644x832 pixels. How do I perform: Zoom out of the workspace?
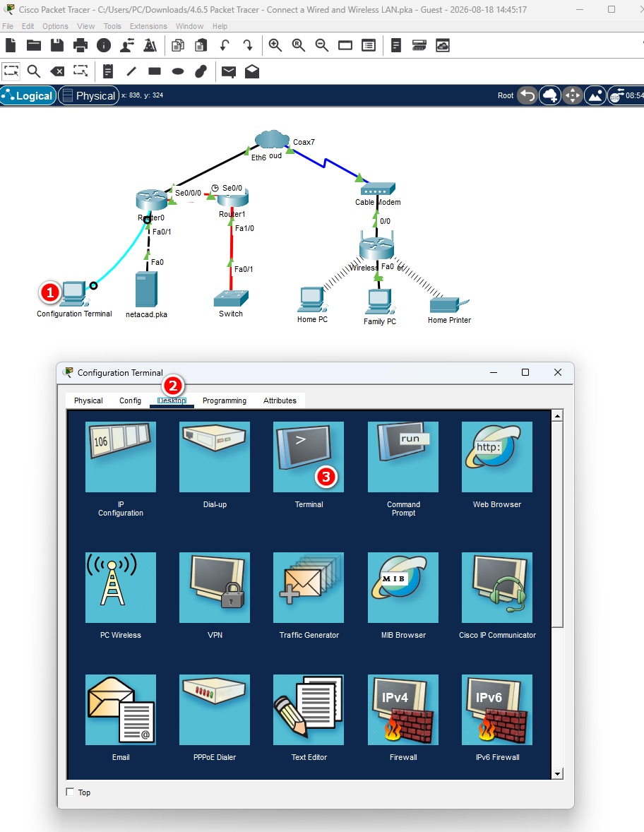point(322,46)
